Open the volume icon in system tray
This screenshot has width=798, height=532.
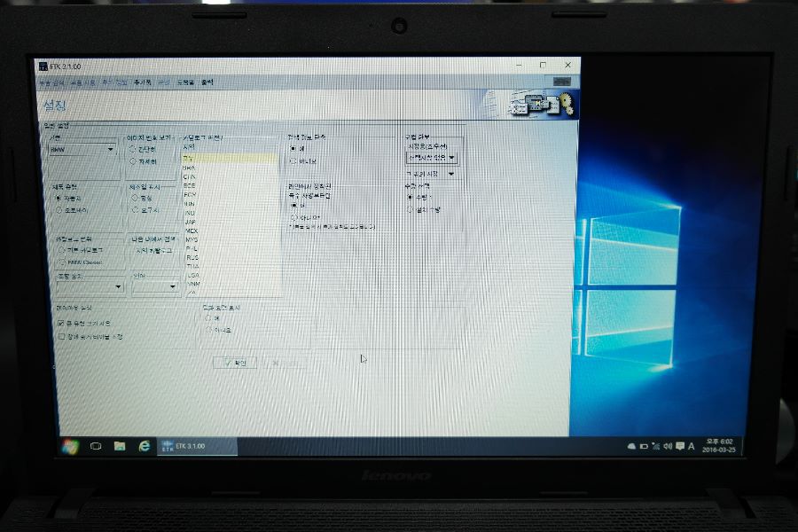tap(668, 447)
